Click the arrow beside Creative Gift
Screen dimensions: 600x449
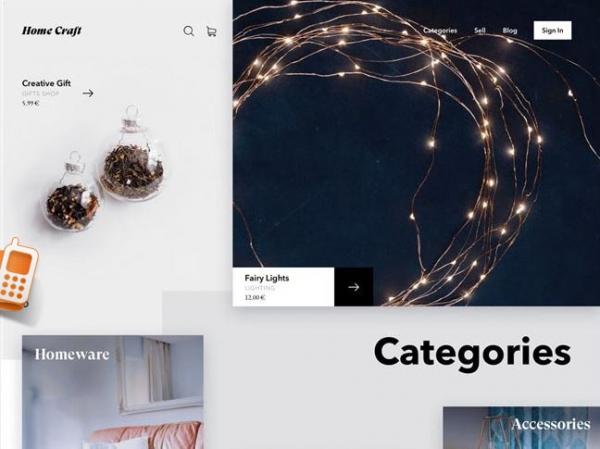point(88,93)
